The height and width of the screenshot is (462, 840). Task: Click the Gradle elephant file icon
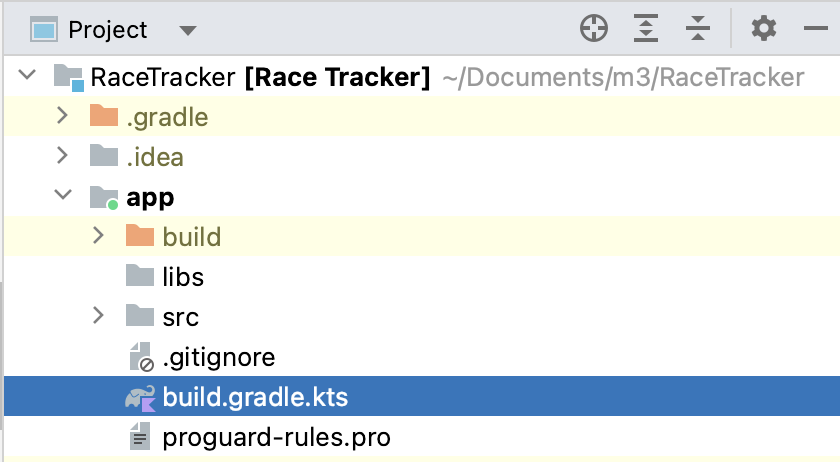(x=140, y=397)
